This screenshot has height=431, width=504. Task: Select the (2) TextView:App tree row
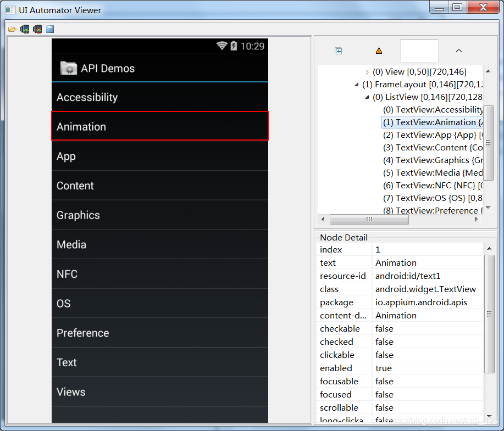pos(433,135)
